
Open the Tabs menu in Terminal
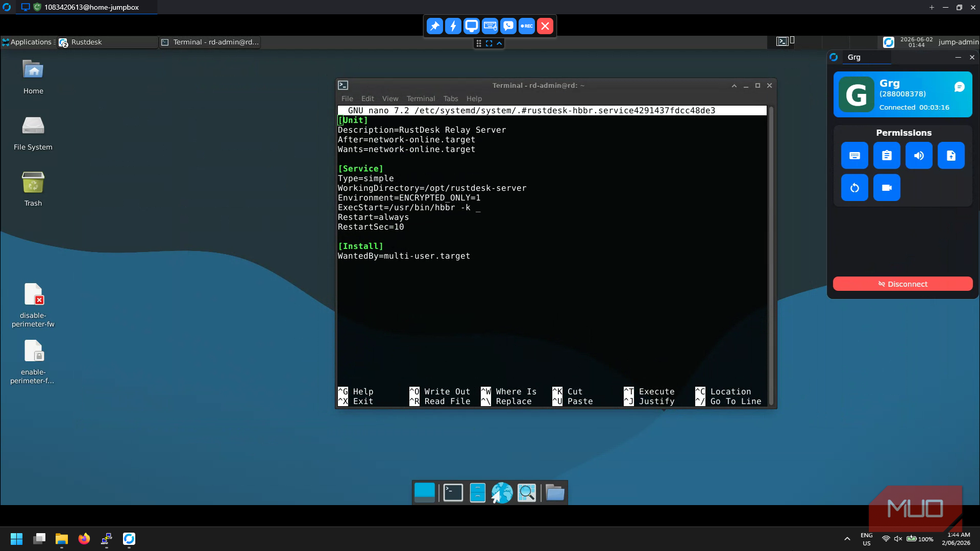[x=451, y=99]
